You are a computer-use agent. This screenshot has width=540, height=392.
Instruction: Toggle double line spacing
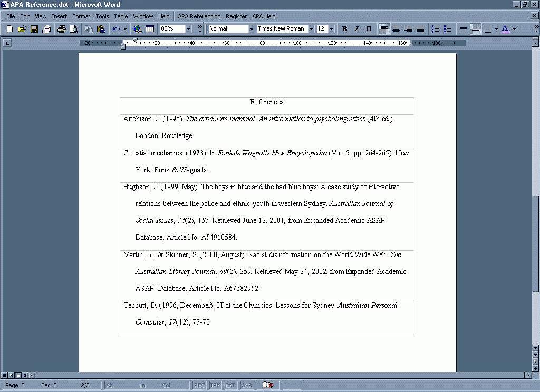tap(476, 29)
